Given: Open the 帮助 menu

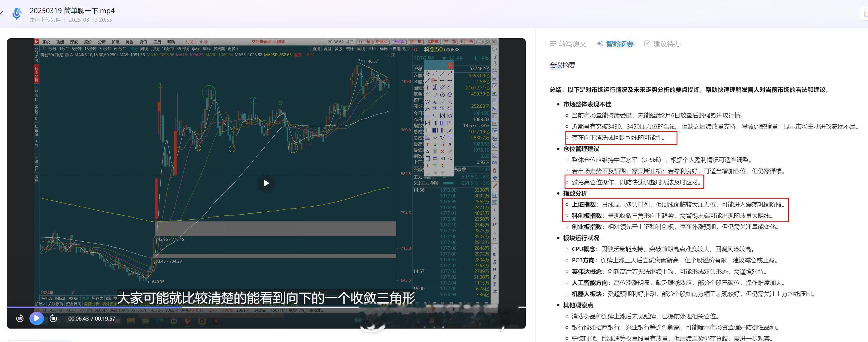Looking at the screenshot, I should (171, 42).
